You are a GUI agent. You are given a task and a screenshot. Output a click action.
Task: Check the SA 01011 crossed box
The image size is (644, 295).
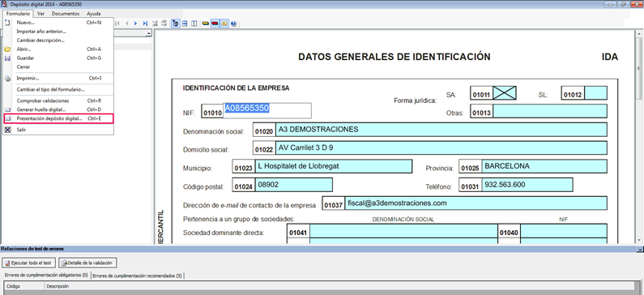(x=505, y=93)
